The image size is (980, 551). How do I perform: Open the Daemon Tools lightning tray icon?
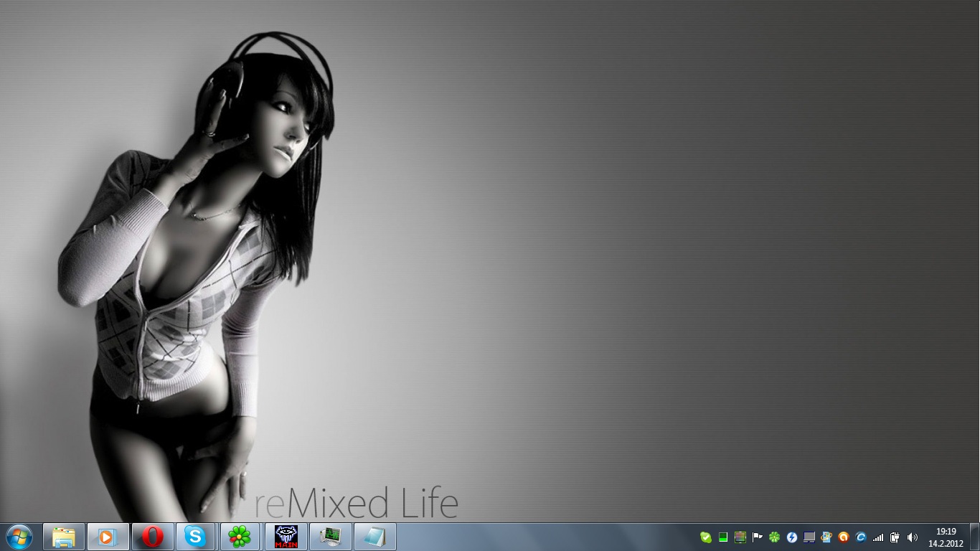792,537
